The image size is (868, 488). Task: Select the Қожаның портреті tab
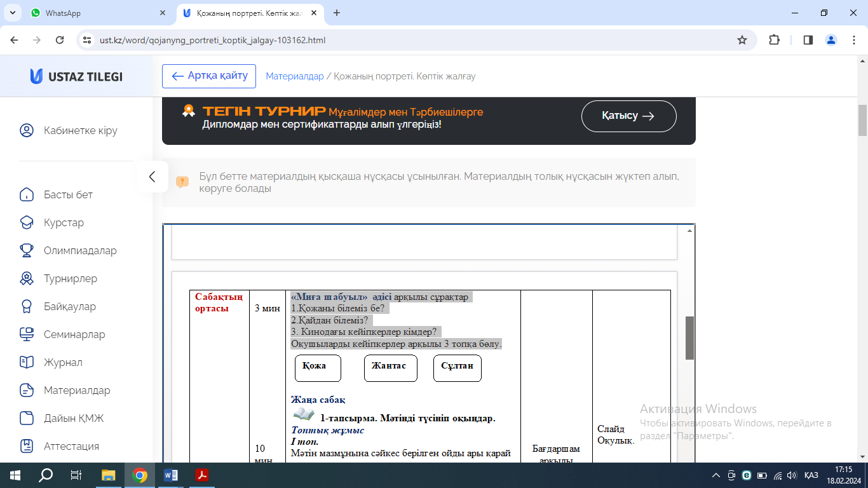click(251, 13)
